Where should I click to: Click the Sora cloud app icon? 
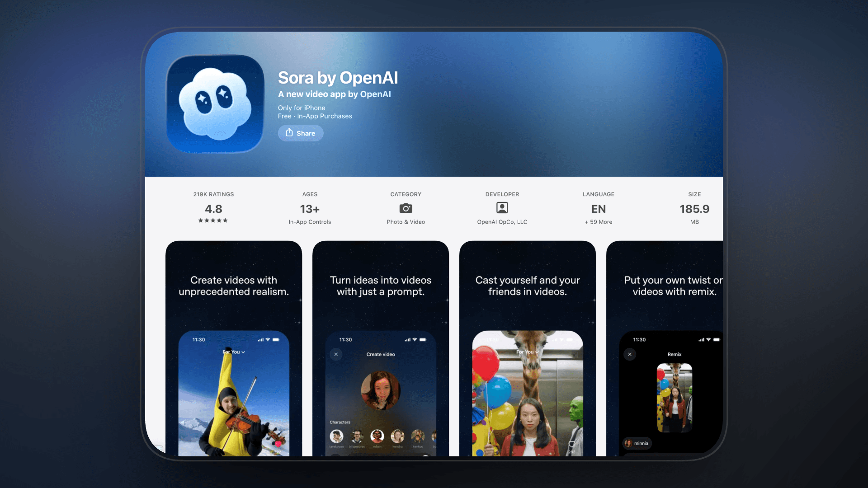click(x=215, y=104)
